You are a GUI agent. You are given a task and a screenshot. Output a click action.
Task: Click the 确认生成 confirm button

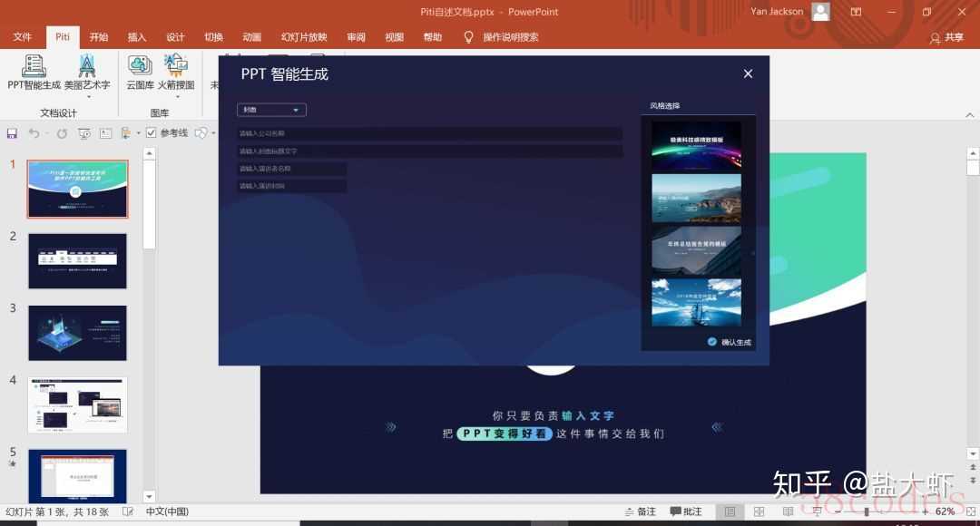tap(730, 342)
